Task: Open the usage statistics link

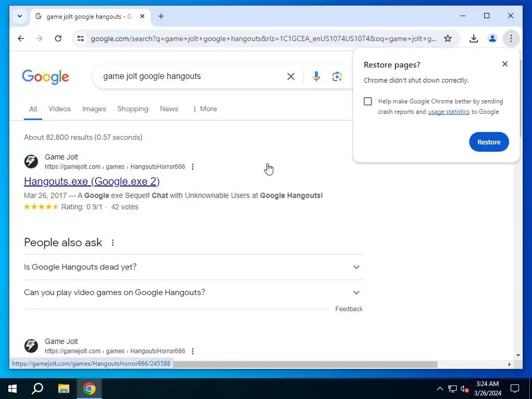Action: 448,112
